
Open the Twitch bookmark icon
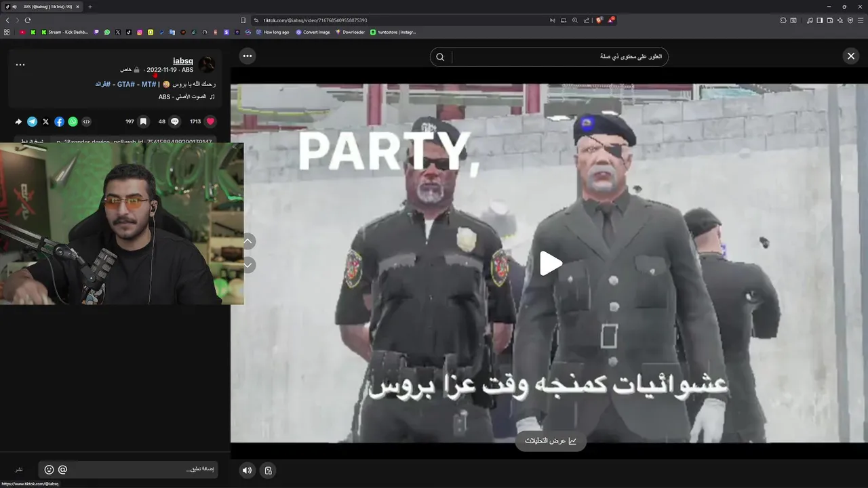(x=96, y=32)
